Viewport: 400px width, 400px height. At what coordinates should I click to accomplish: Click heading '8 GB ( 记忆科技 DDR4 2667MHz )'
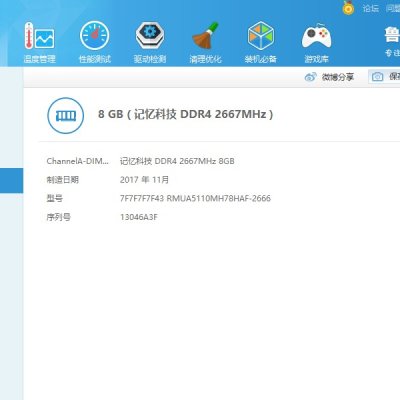click(186, 114)
